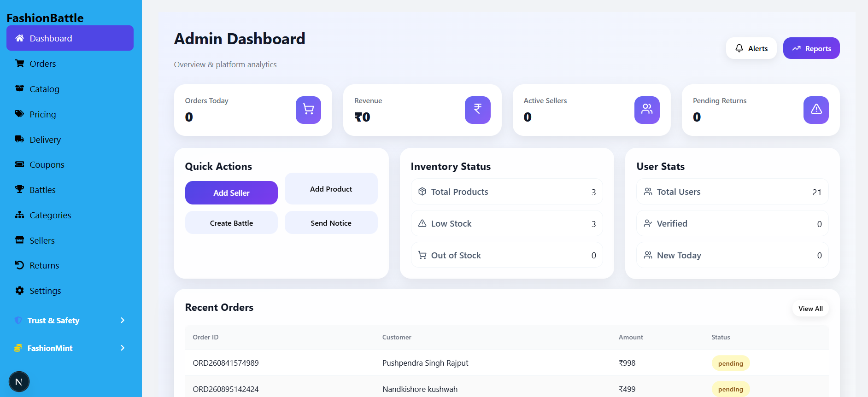Open the Orders menu item
868x397 pixels.
click(70, 64)
